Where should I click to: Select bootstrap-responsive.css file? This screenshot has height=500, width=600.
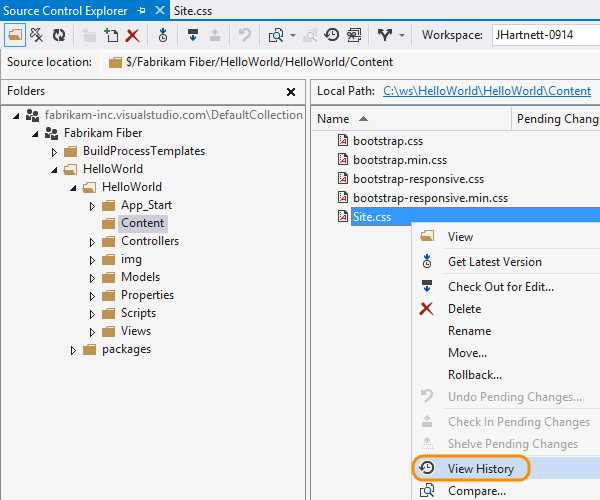418,179
